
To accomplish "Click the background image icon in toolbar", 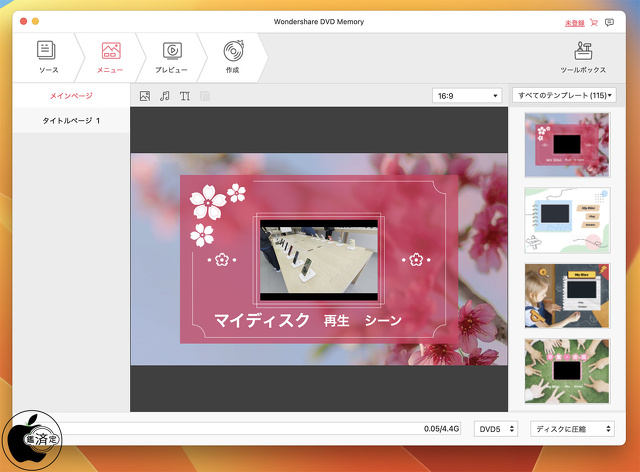I will pos(145,96).
